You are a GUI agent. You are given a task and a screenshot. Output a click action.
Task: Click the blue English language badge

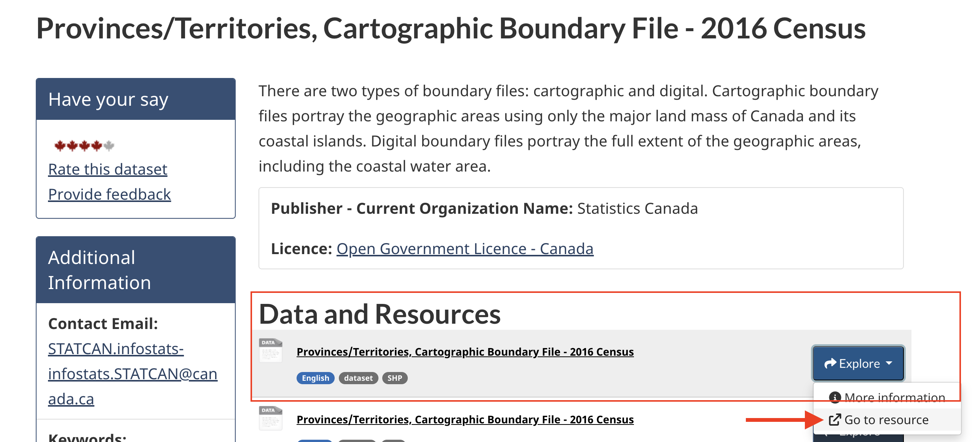(x=315, y=378)
